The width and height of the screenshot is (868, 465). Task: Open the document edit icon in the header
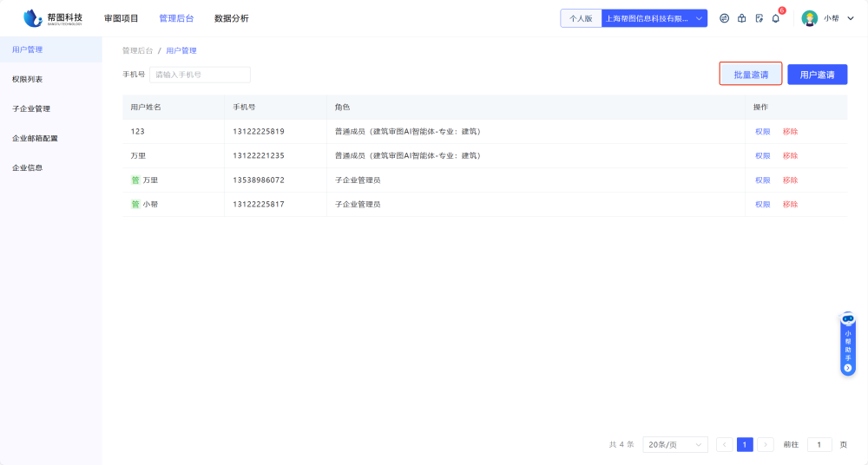(x=759, y=18)
